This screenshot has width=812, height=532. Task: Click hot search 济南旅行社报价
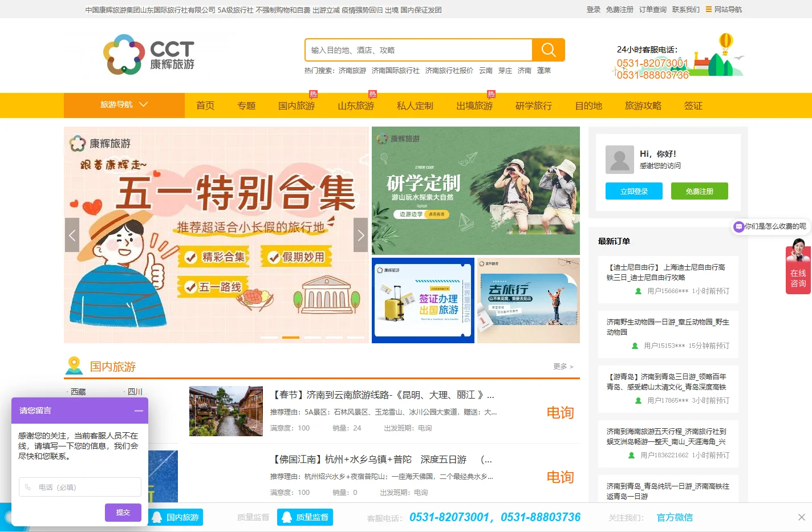coord(449,71)
